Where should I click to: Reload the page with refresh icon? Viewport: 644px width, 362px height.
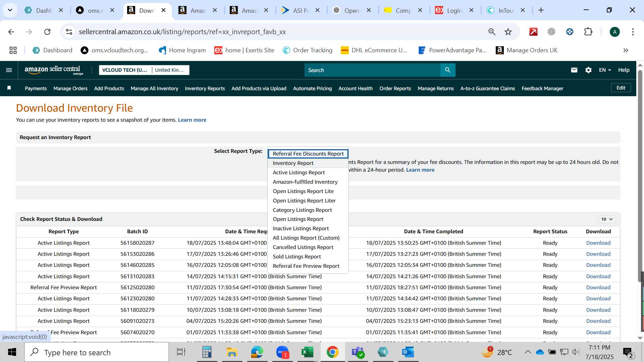[x=47, y=32]
